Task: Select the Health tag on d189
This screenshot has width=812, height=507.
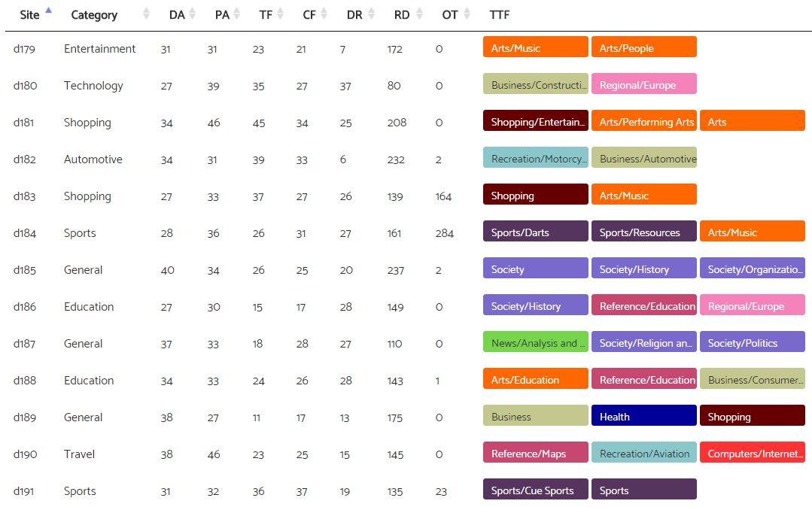Action: click(x=643, y=415)
